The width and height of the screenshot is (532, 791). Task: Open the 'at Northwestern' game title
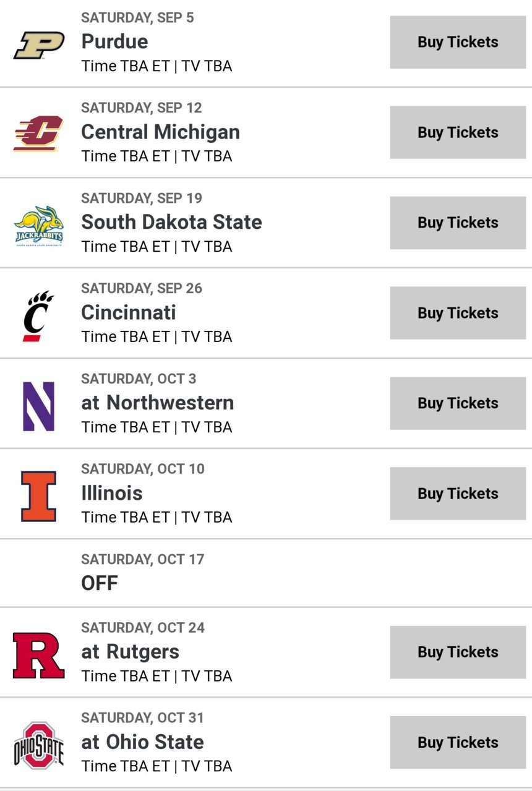158,403
